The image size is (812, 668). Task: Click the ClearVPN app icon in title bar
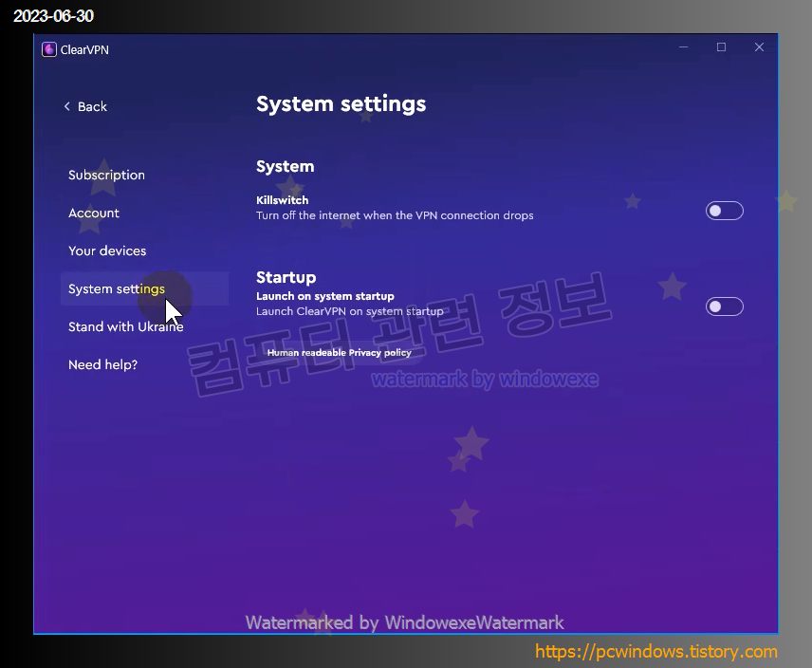pyautogui.click(x=48, y=49)
